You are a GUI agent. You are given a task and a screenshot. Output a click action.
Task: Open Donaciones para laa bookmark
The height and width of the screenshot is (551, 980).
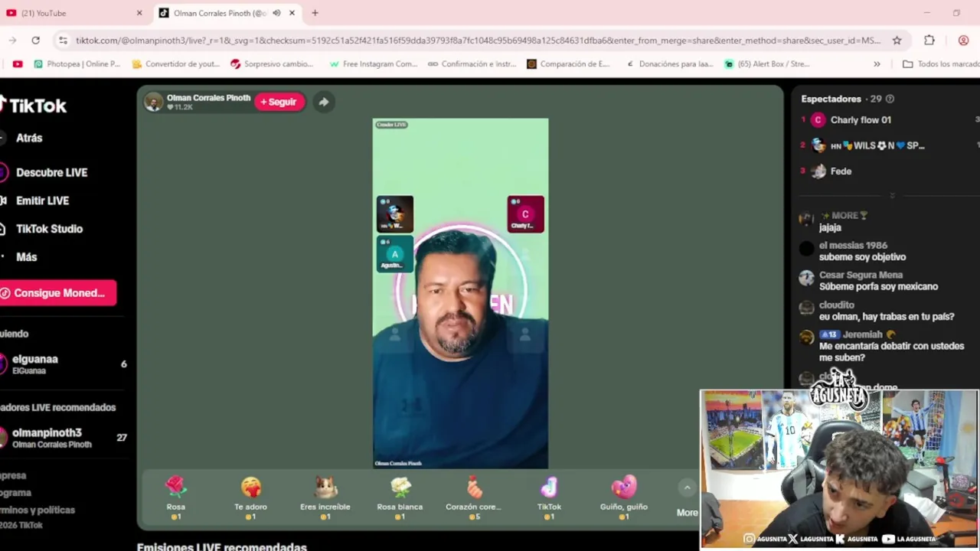pos(670,64)
